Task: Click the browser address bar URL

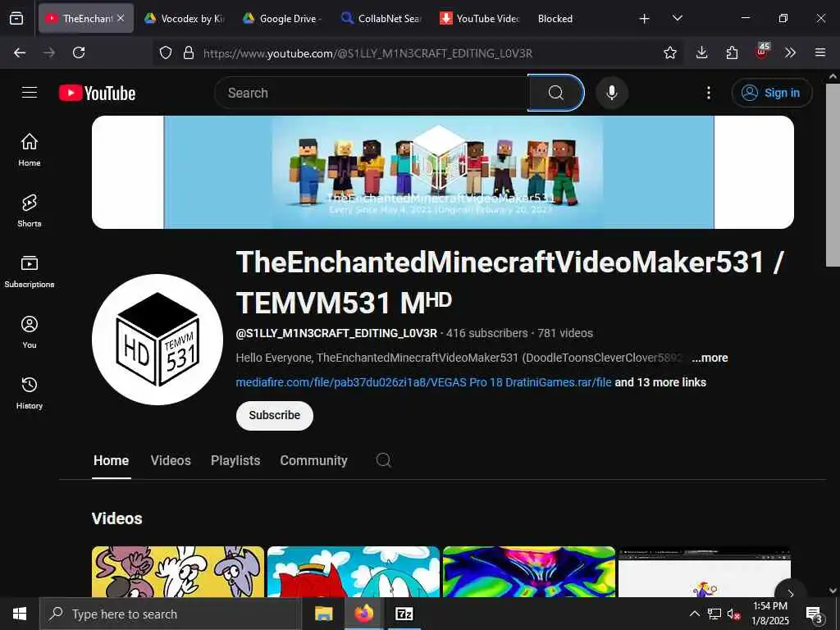Action: point(368,53)
